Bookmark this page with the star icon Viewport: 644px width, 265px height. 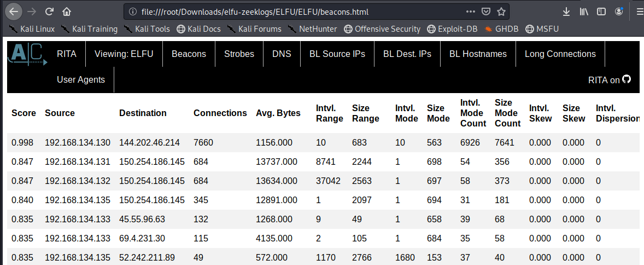pyautogui.click(x=501, y=11)
